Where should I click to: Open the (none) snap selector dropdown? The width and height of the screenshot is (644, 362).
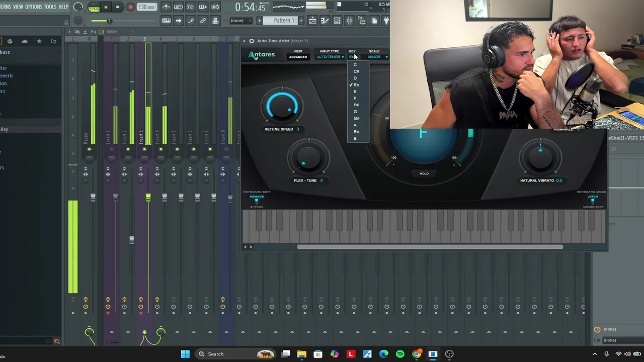(x=240, y=21)
